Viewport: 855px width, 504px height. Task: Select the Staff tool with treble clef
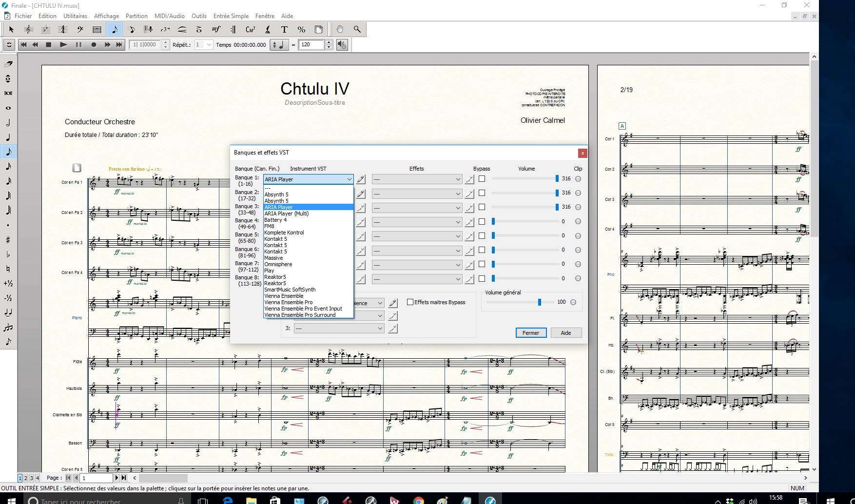tap(28, 29)
